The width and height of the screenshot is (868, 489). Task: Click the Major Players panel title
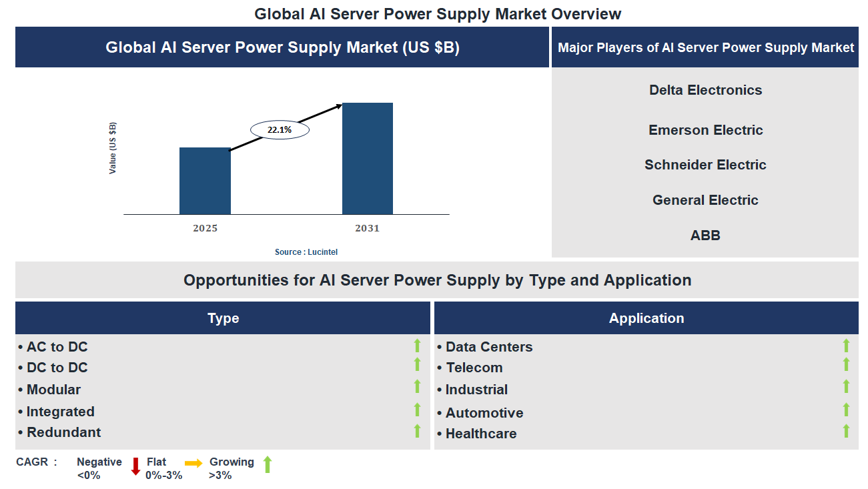pyautogui.click(x=705, y=47)
